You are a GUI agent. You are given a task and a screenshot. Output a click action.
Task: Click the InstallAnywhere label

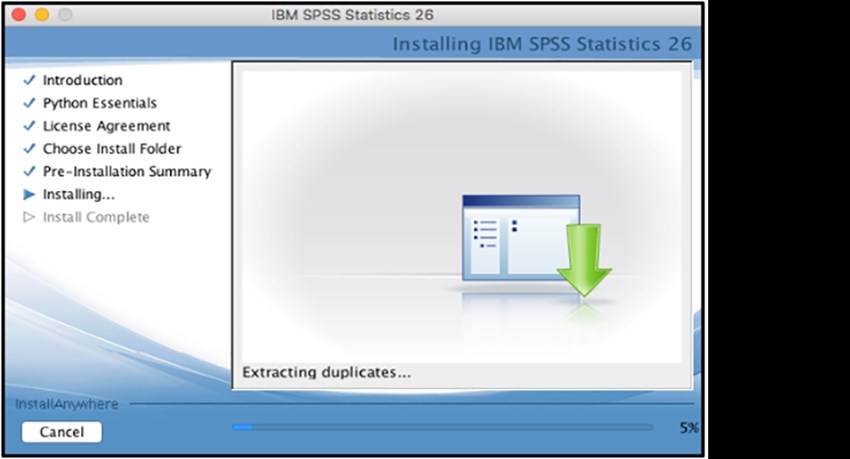pyautogui.click(x=67, y=404)
